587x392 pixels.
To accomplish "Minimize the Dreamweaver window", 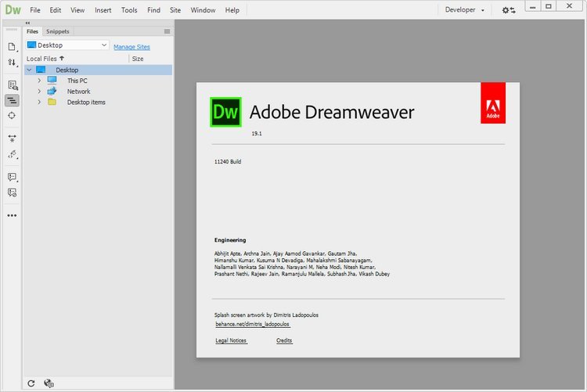I will click(533, 6).
